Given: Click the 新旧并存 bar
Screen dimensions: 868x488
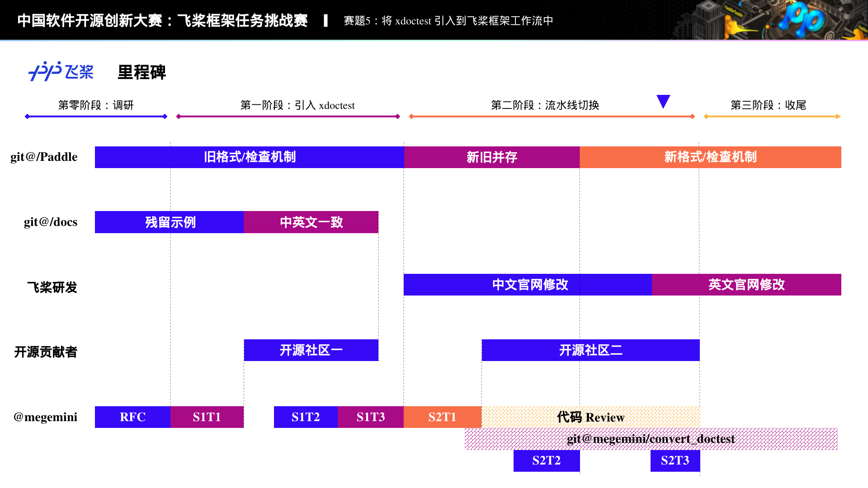Looking at the screenshot, I should pos(491,157).
